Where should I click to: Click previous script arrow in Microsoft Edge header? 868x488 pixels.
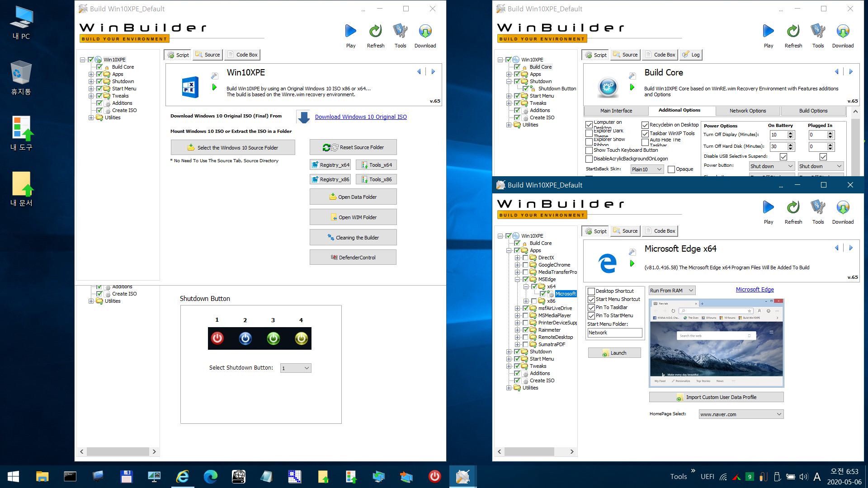click(x=836, y=248)
